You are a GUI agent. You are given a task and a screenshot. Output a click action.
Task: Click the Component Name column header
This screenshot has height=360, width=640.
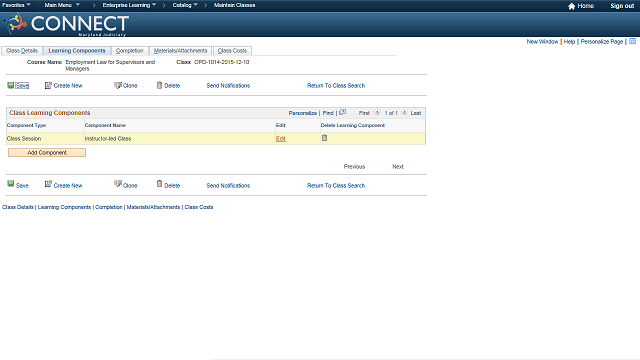point(105,125)
